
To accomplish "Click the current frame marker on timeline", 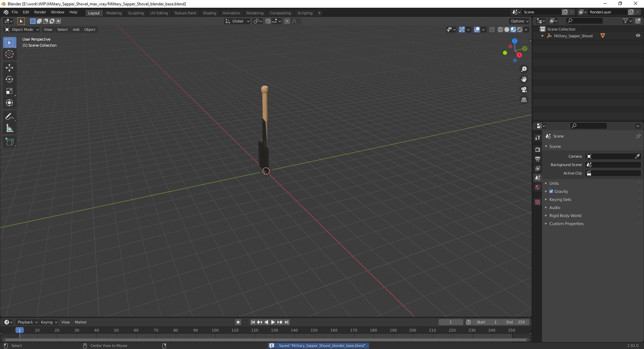I will tap(19, 330).
